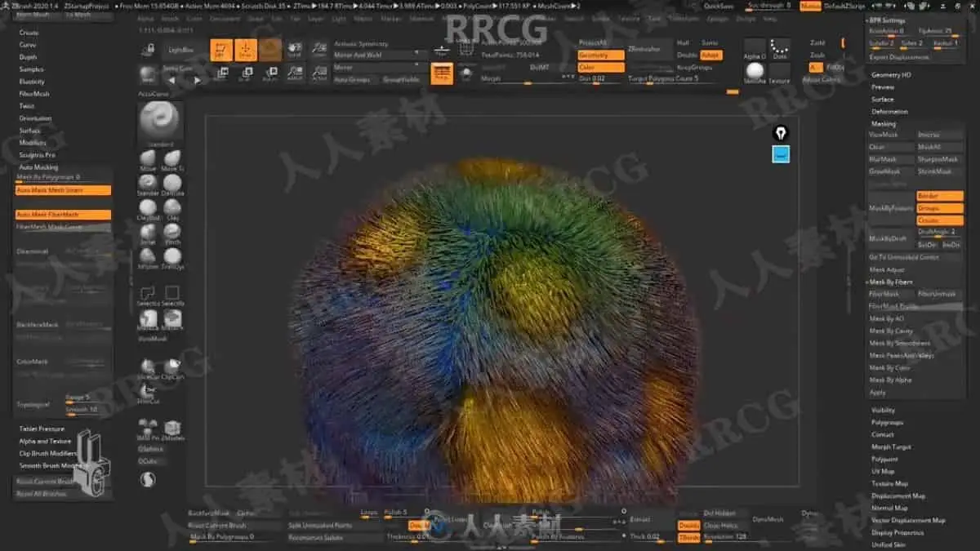Image resolution: width=980 pixels, height=551 pixels.
Task: Open the Sculptris Pro brush submenu
Action: tap(37, 154)
